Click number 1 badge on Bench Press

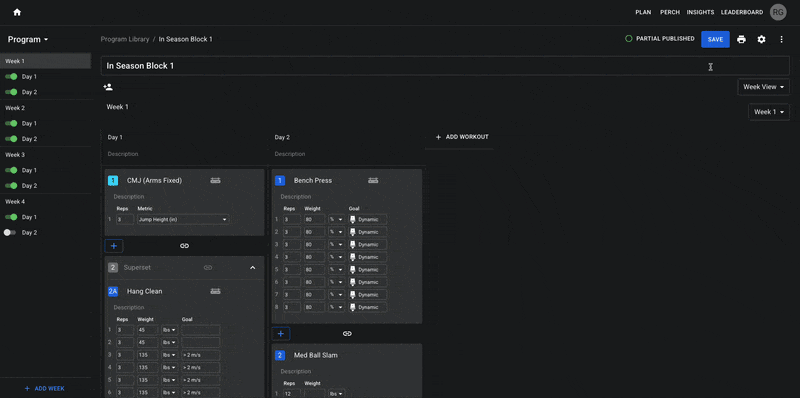pyautogui.click(x=280, y=180)
